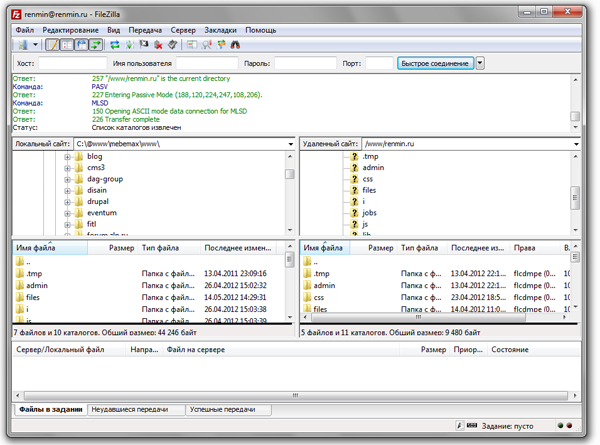Toggle synchronized browsing icon
The image size is (600, 445).
221,45
